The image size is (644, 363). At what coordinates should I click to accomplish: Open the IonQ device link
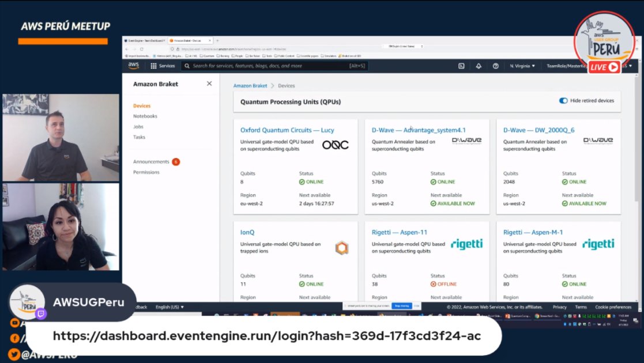[x=247, y=232]
